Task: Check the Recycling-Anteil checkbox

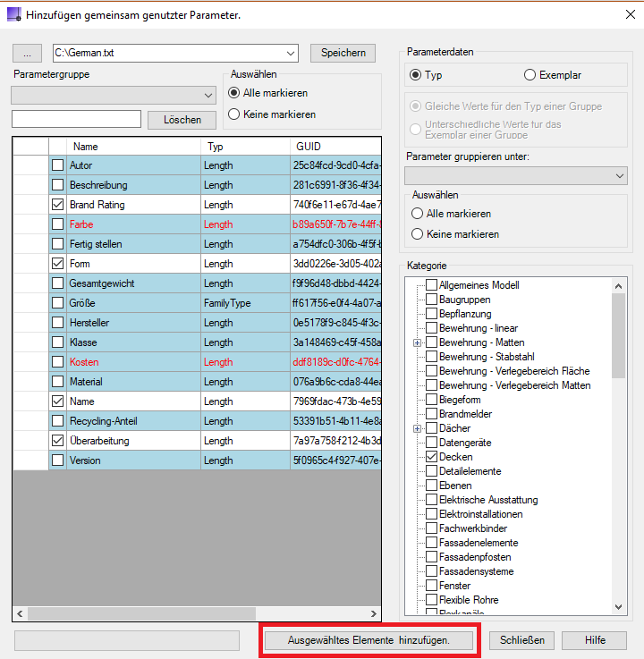Action: 57,421
